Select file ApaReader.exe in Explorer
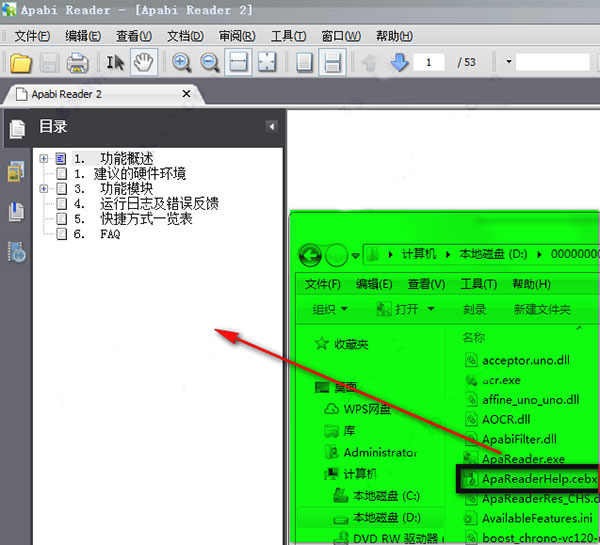 515,459
